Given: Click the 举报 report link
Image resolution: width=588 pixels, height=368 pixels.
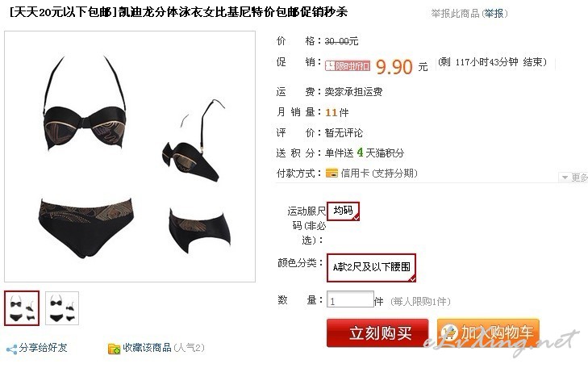Looking at the screenshot, I should coord(494,14).
